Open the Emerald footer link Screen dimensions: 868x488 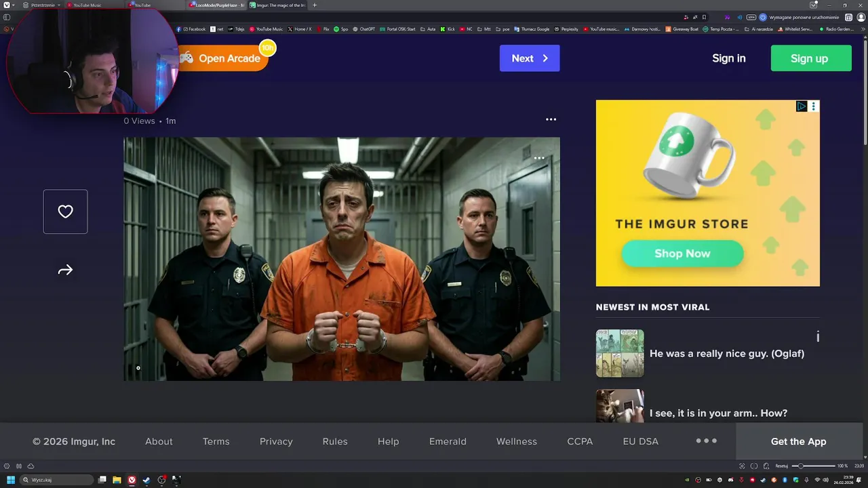pos(448,441)
